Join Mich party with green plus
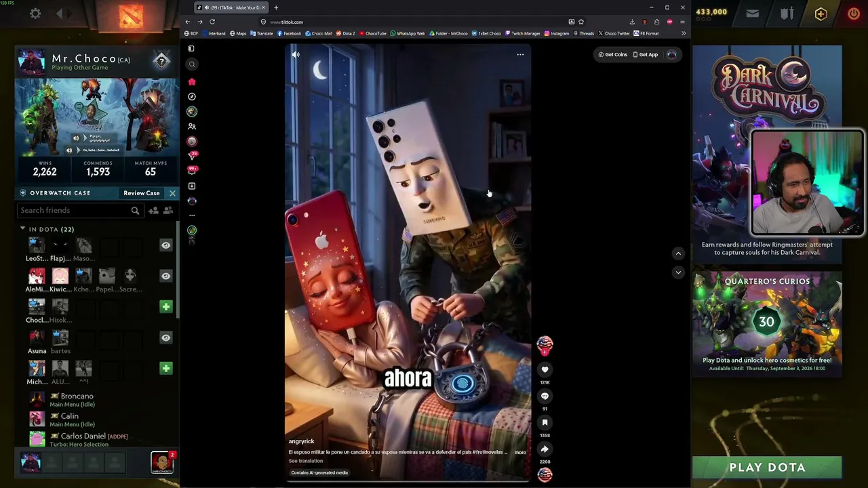This screenshot has height=488, width=868. coord(165,368)
